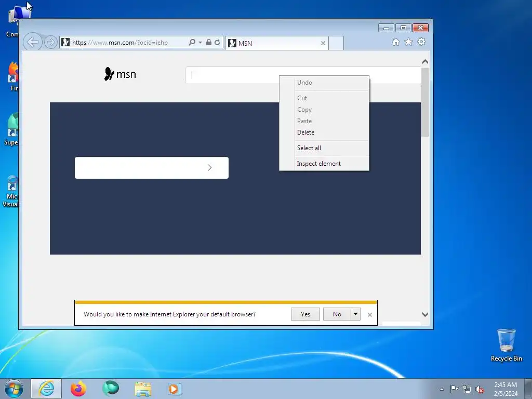
Task: Click the MSN site icon in address bar
Action: (65, 42)
